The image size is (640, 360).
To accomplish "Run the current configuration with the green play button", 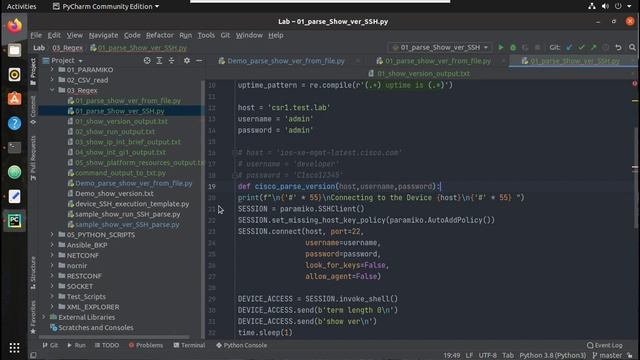I will pyautogui.click(x=501, y=47).
